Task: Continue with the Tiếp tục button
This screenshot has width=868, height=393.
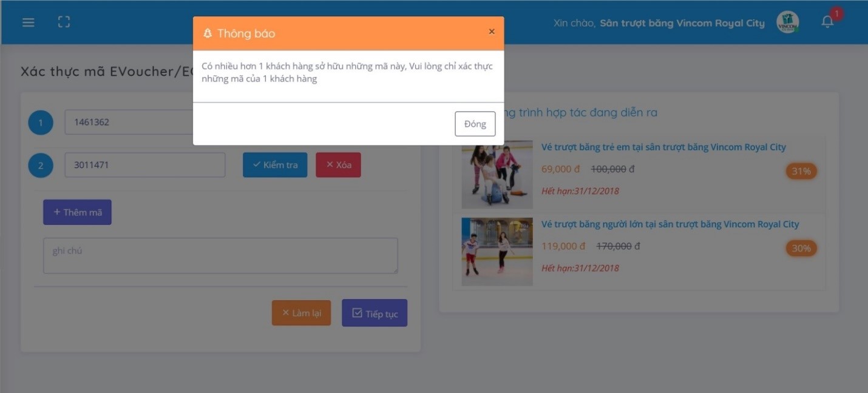Action: pos(375,313)
